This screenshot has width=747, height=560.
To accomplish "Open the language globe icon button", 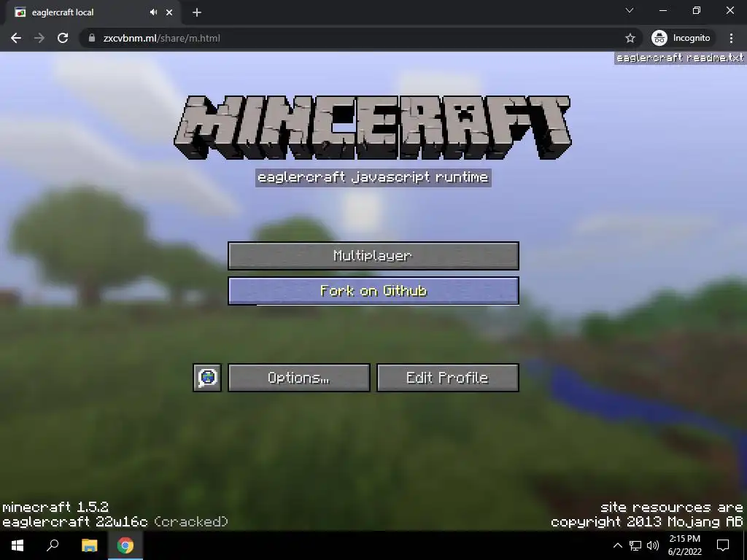I will tap(207, 378).
